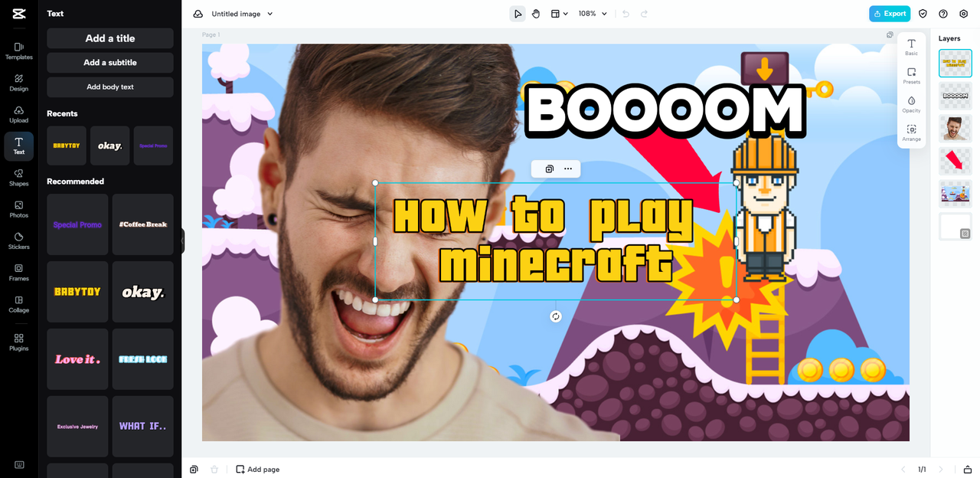Delete page with trash icon

(x=214, y=469)
